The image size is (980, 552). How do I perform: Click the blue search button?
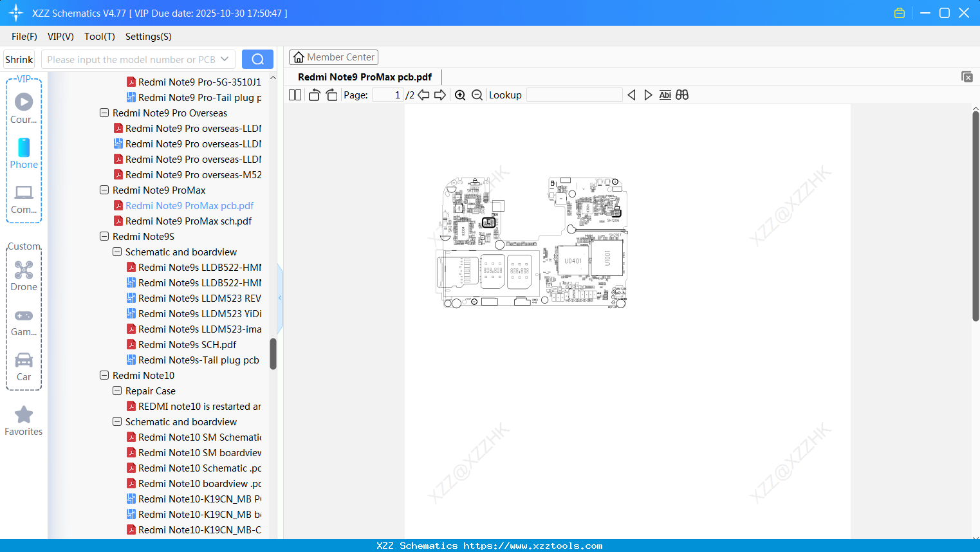coord(257,59)
